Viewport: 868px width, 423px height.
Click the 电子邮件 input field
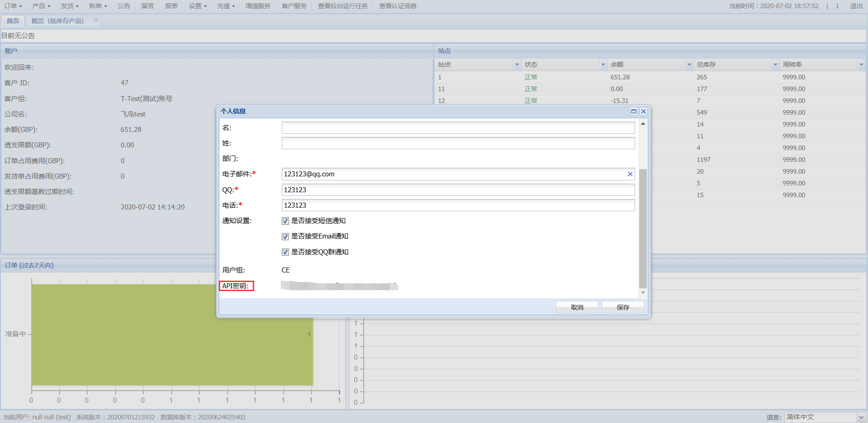(458, 174)
